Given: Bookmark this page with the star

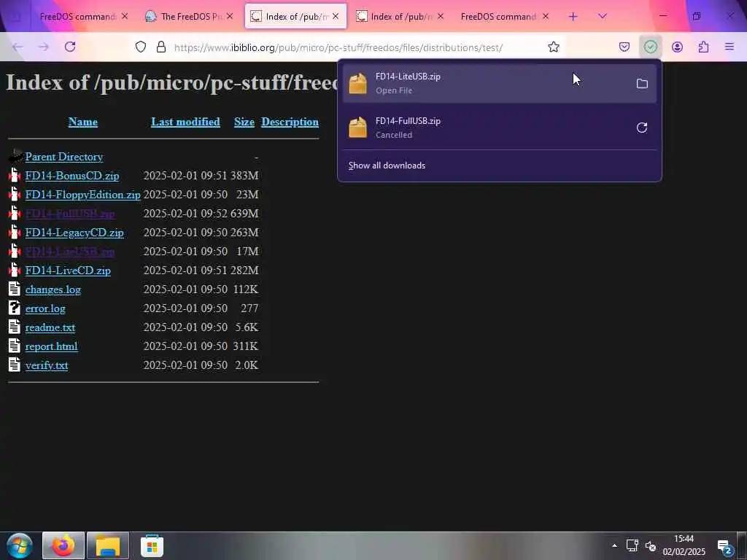Looking at the screenshot, I should [x=553, y=47].
